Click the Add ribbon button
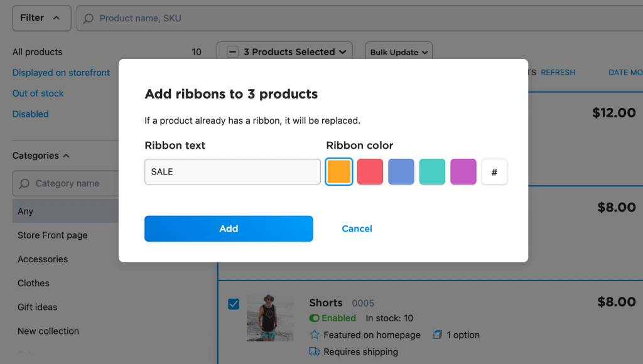Viewport: 643px width, 364px height. tap(229, 228)
